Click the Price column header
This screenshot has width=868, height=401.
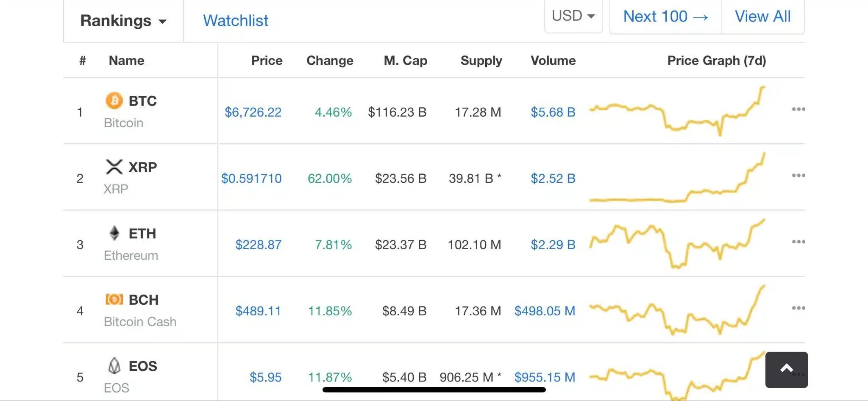tap(267, 60)
